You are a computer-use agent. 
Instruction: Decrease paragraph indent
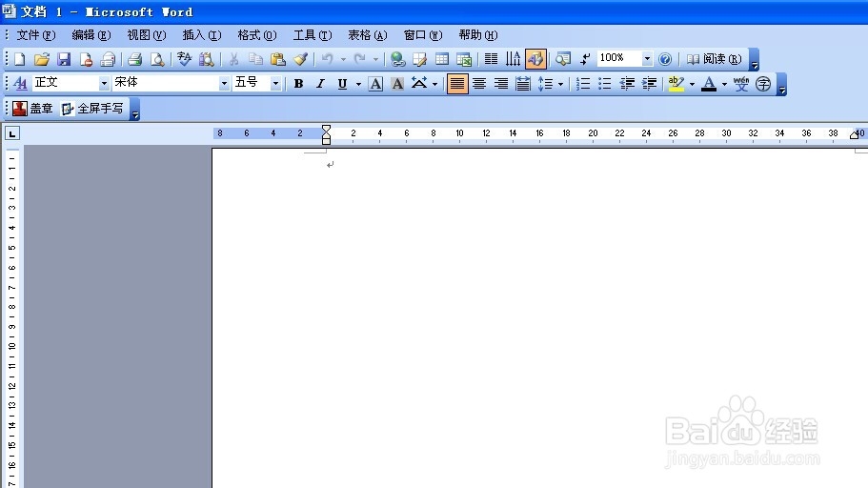pos(627,84)
